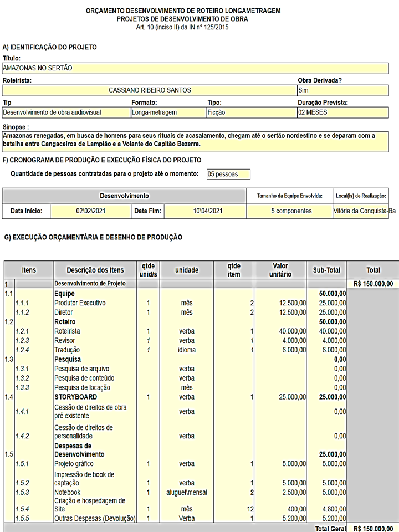This screenshot has height=532, width=399.
Task: Click the 'Descrição dos Itens' column header
Action: (95, 270)
